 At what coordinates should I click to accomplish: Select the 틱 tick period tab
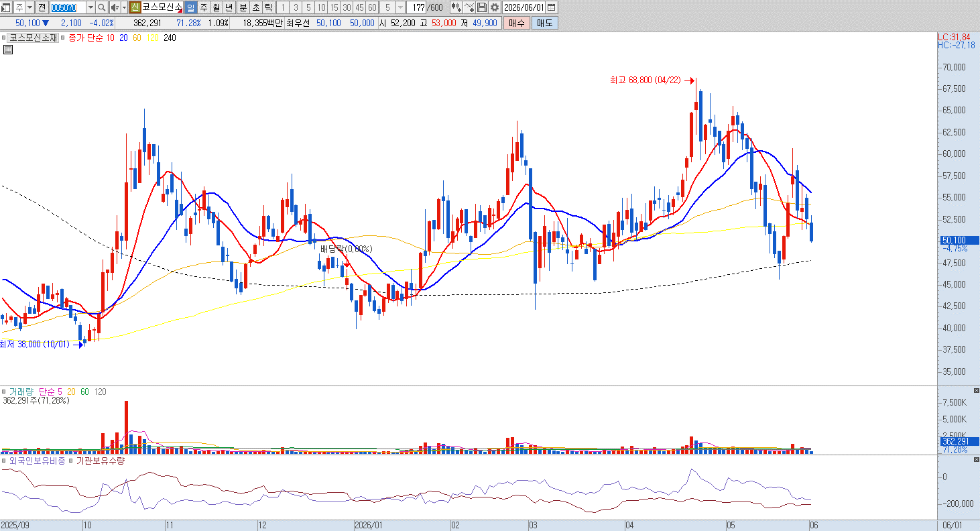click(268, 7)
